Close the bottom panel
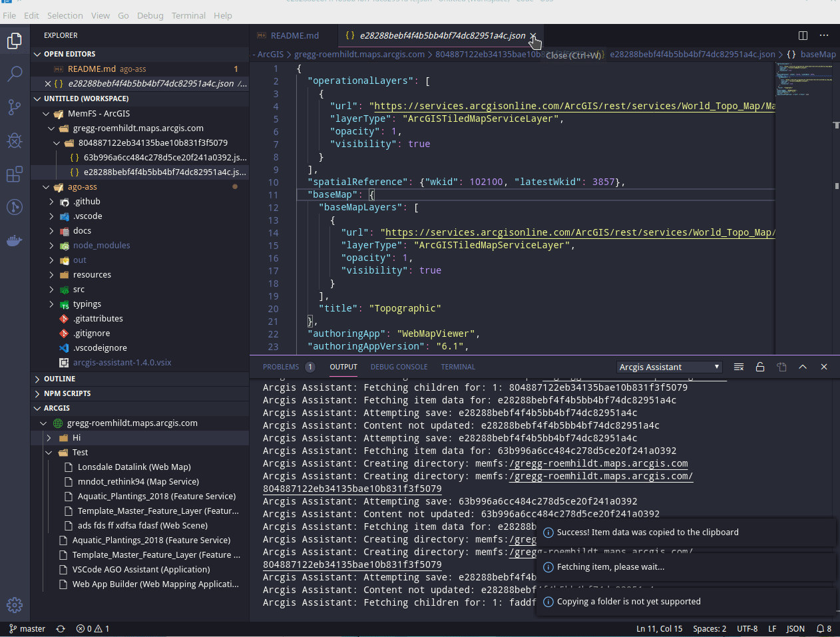 click(x=824, y=367)
